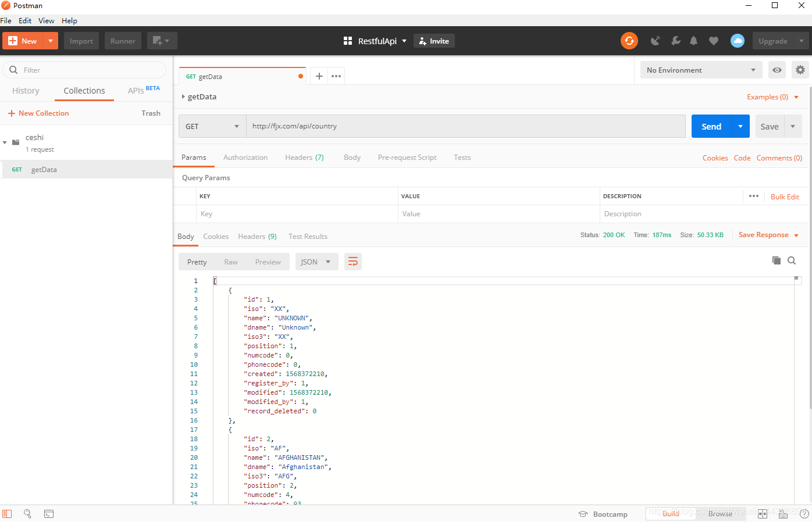Click the Invite button

[434, 41]
